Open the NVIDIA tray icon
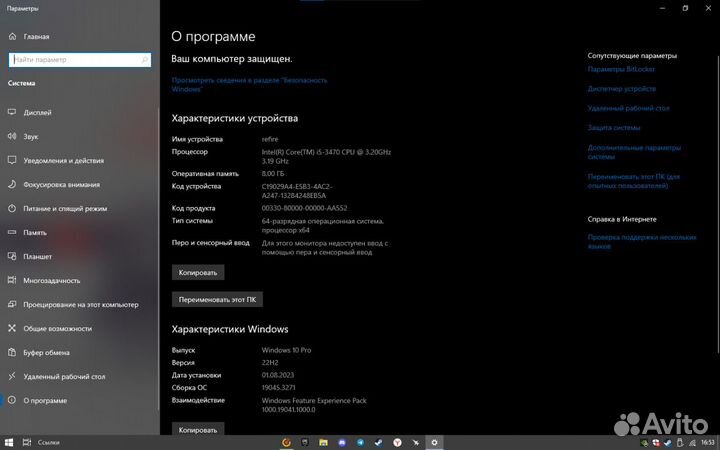The image size is (720, 450). coord(645,443)
